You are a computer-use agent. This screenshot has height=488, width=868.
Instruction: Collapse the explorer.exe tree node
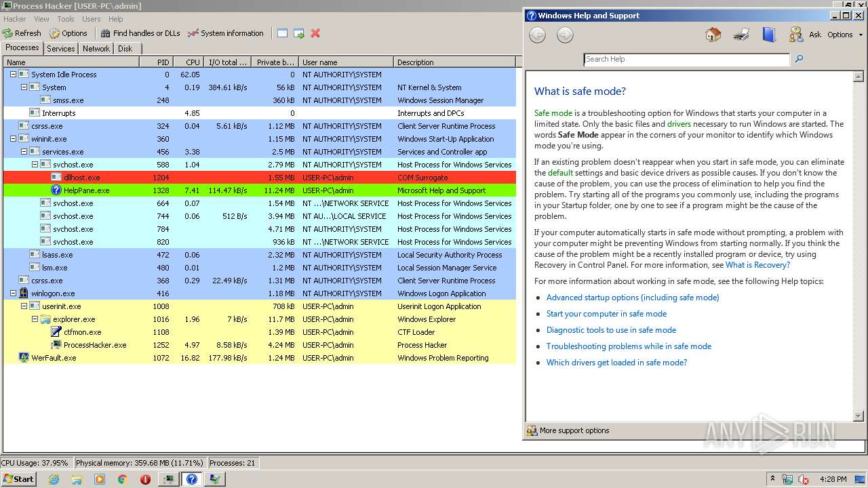[x=35, y=319]
